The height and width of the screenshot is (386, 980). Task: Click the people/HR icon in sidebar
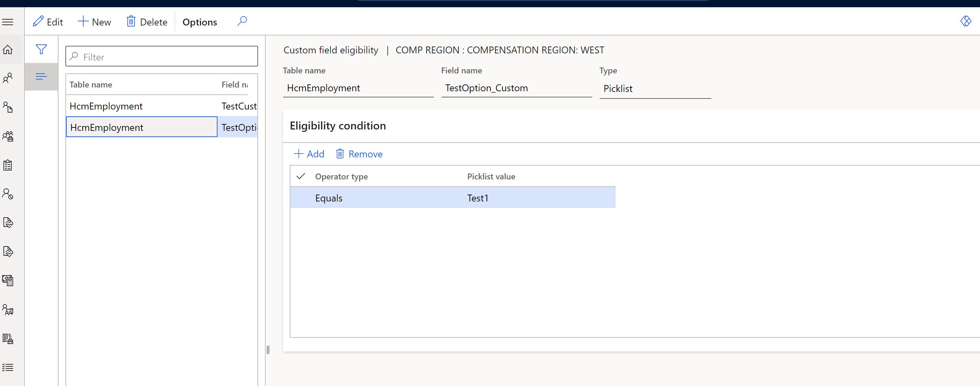coord(9,77)
